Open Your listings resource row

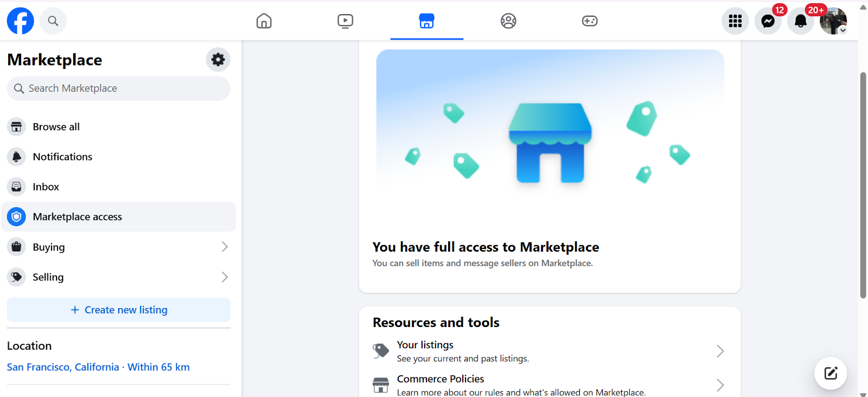pos(550,351)
